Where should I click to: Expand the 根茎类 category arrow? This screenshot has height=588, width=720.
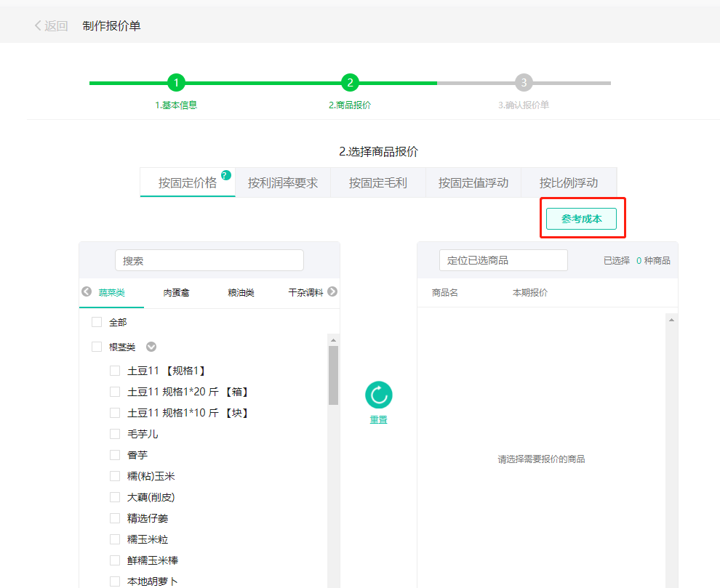coord(151,347)
